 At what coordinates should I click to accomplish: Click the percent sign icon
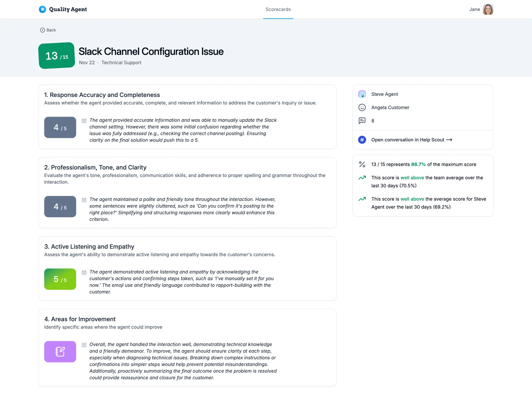pos(362,164)
